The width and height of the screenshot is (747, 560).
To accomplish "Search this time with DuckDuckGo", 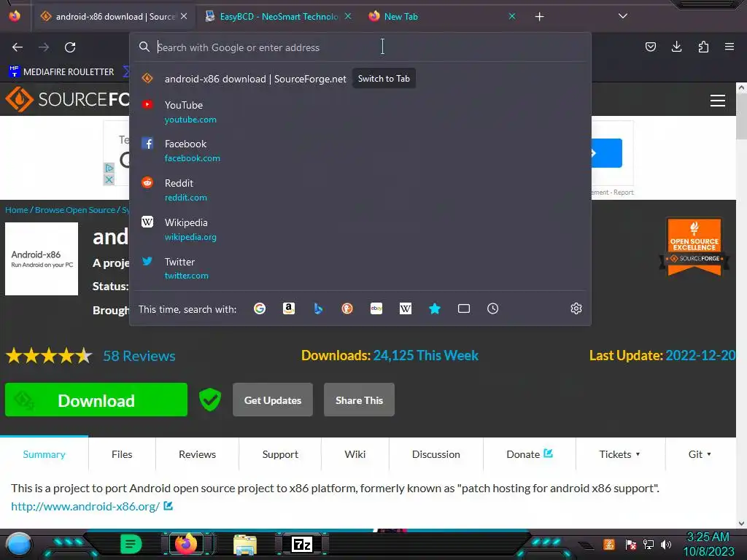I will coord(347,308).
